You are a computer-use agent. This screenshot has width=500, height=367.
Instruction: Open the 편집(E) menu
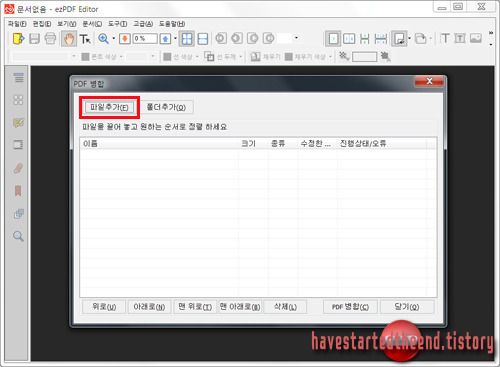pos(42,24)
